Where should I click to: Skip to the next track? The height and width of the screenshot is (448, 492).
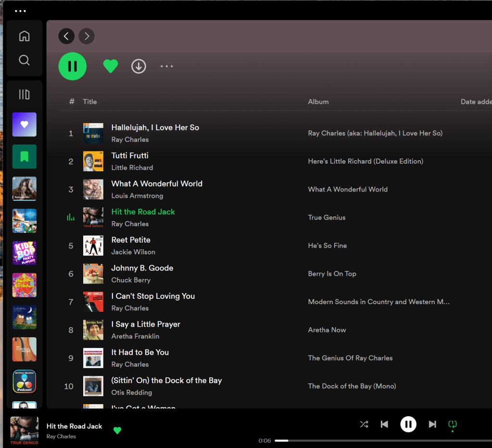tap(432, 424)
